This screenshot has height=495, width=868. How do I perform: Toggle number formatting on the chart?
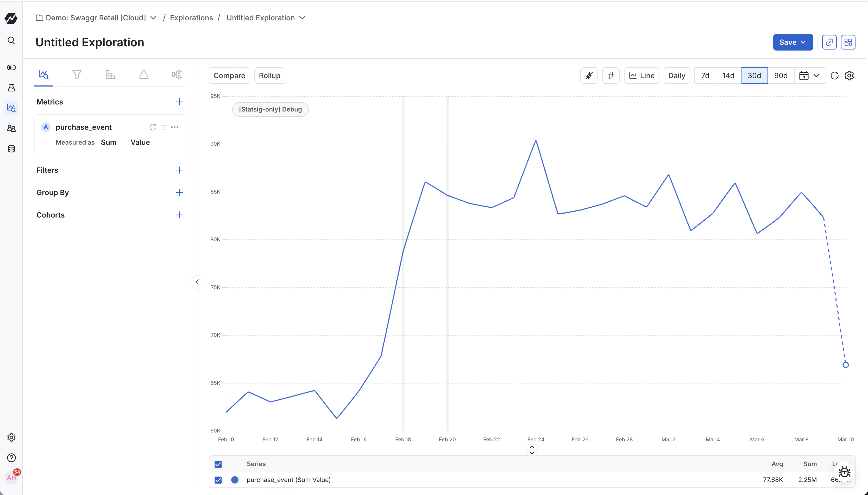pos(611,75)
